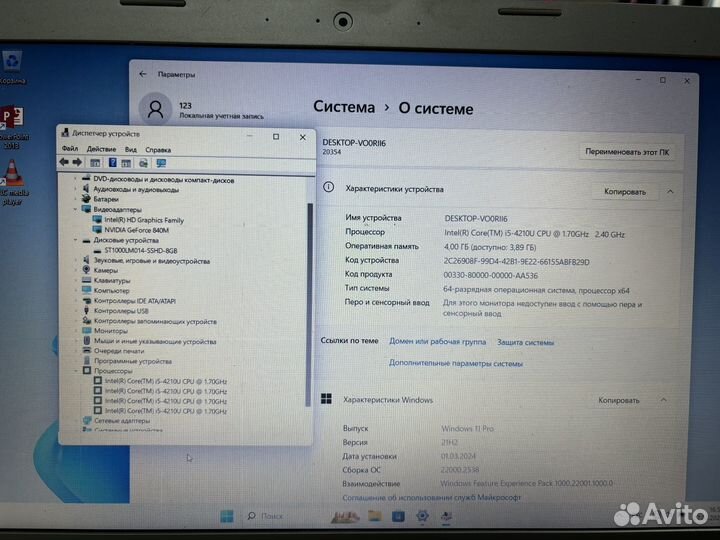
Task: Click the Settings window back arrow
Action: click(x=143, y=74)
